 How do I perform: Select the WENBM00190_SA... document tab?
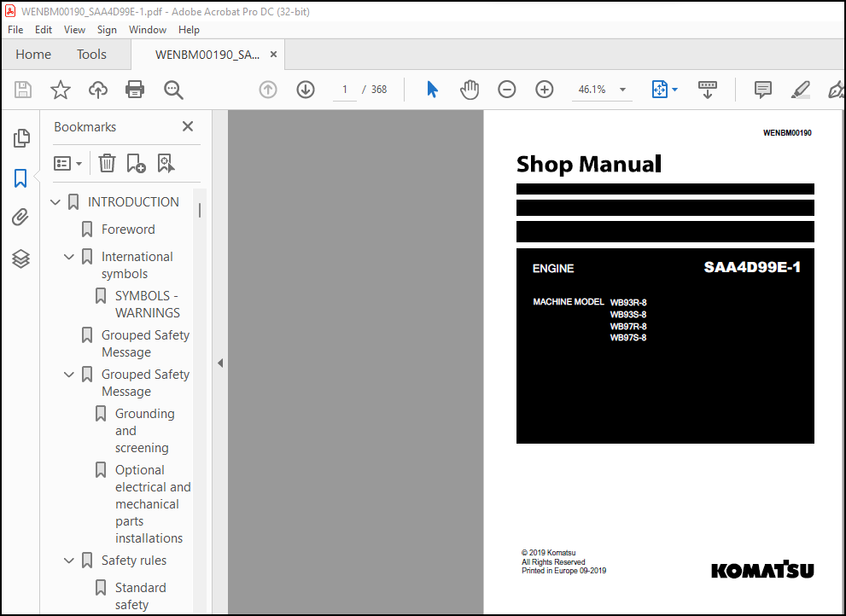(x=207, y=55)
